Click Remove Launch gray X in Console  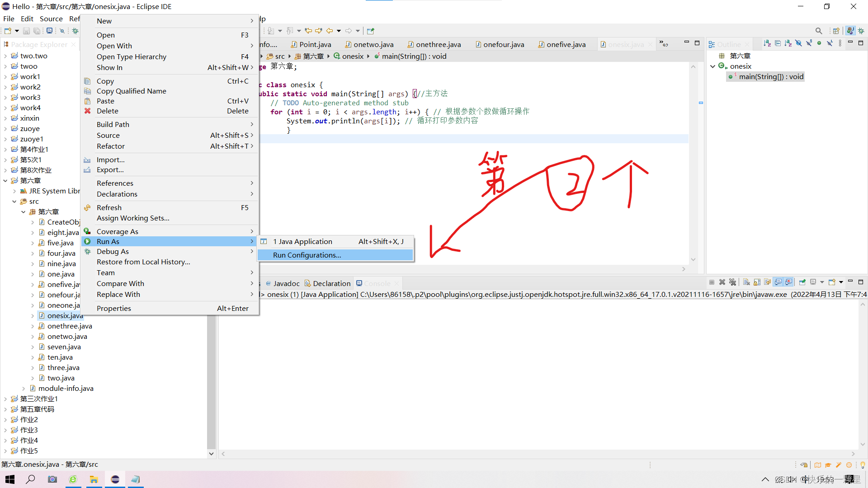click(722, 282)
